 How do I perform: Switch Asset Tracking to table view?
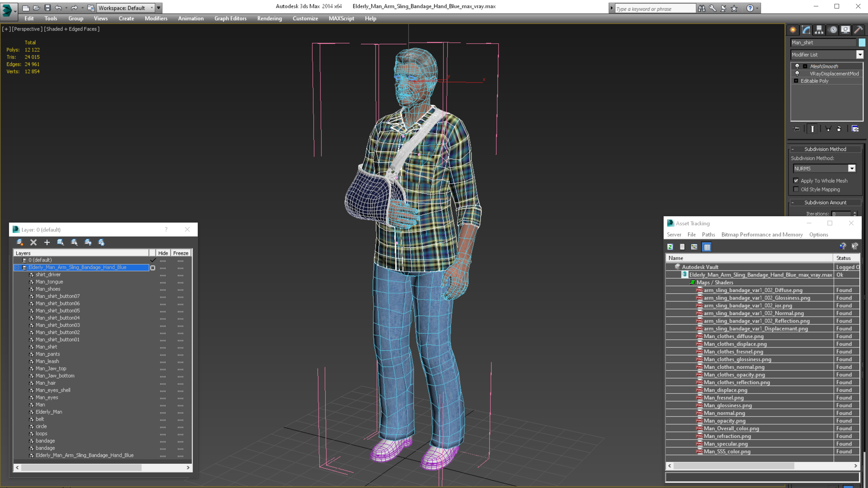(x=707, y=247)
